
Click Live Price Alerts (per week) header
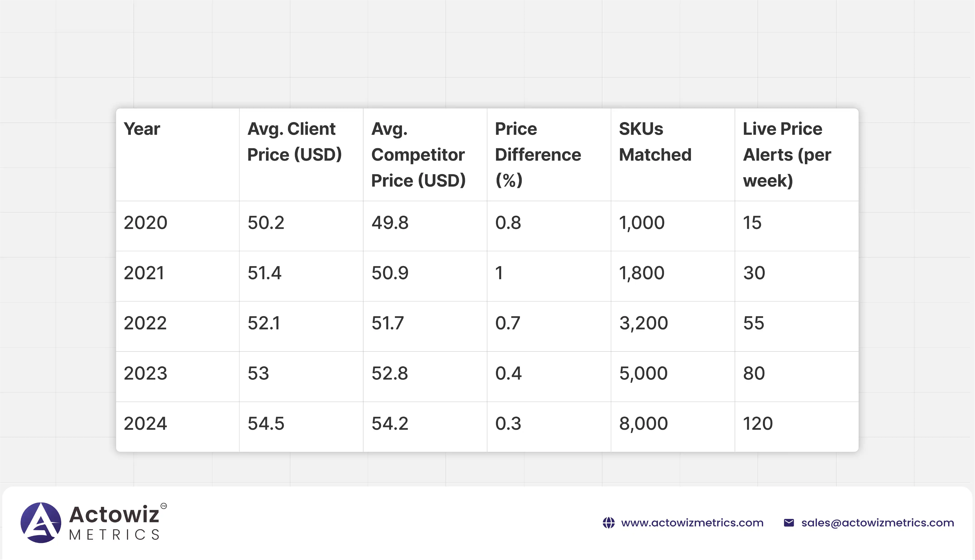tap(787, 155)
